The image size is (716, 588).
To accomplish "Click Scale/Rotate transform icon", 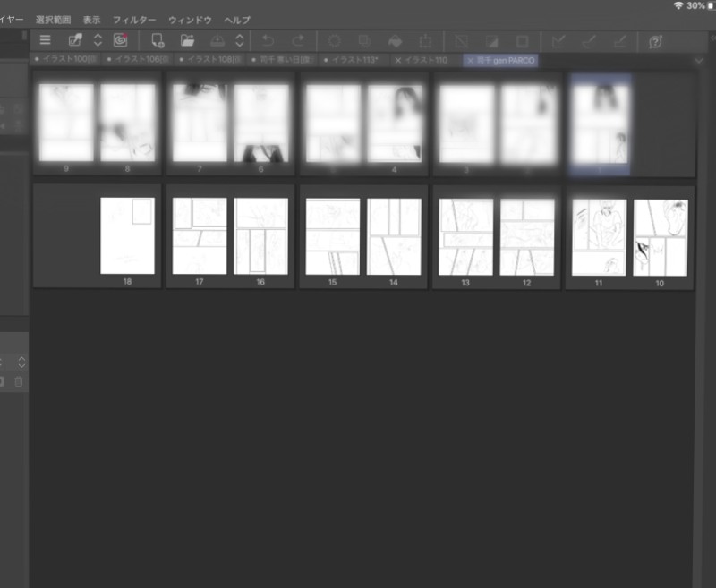I will 425,41.
